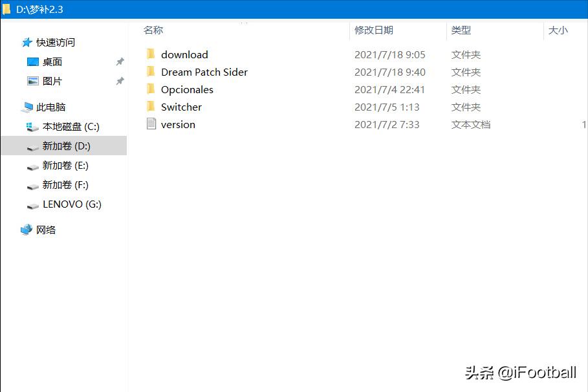The image size is (588, 392).
Task: Select the 新加卷 (E:) drive
Action: (x=65, y=166)
